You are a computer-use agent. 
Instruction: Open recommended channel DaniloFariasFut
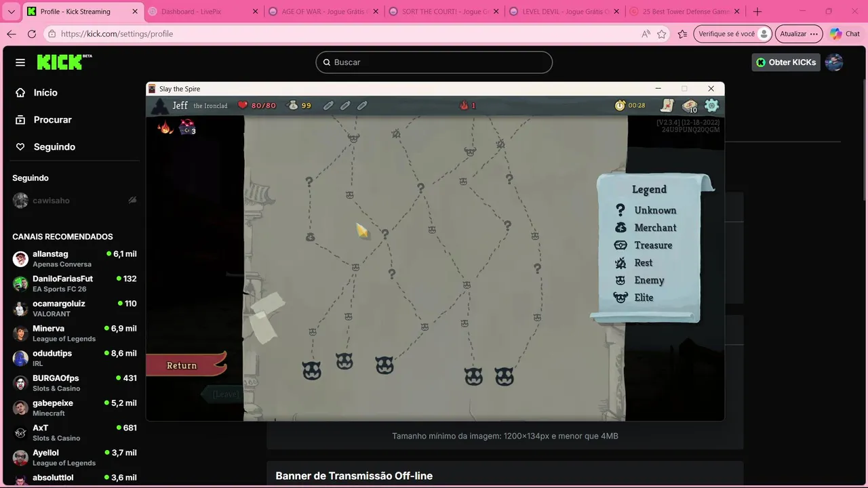75,283
